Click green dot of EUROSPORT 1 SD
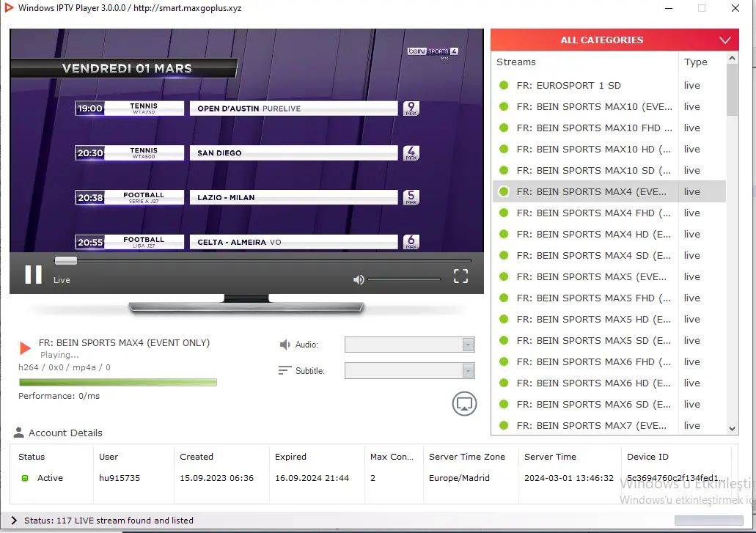Screen dimensions: 756x533 coord(504,85)
